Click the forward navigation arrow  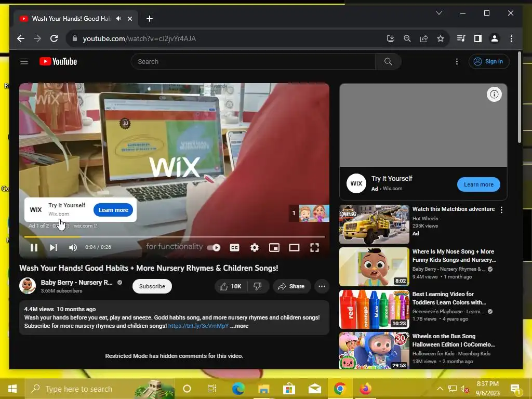37,38
